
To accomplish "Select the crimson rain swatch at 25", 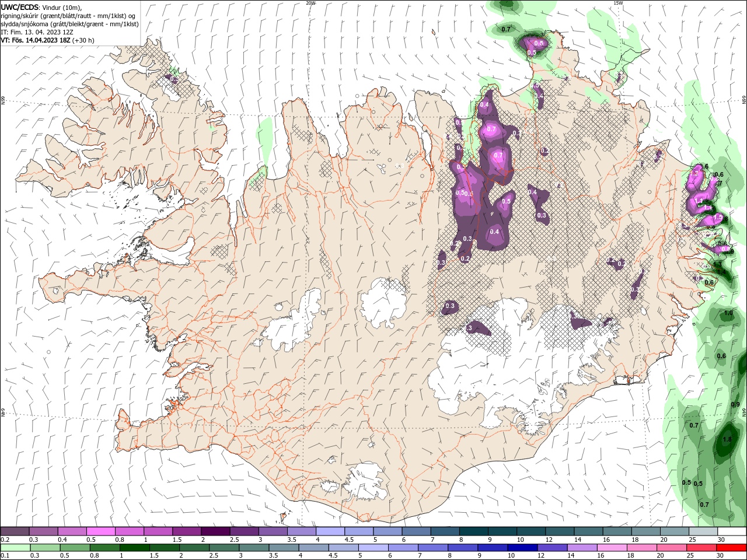I will tap(702, 548).
